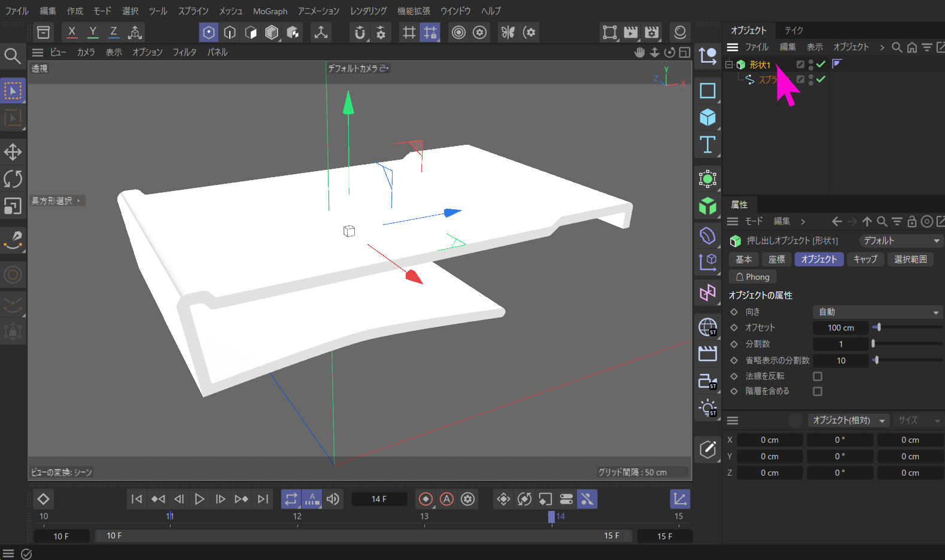Click the オフセット slider handle
This screenshot has height=560, width=945.
(x=879, y=327)
